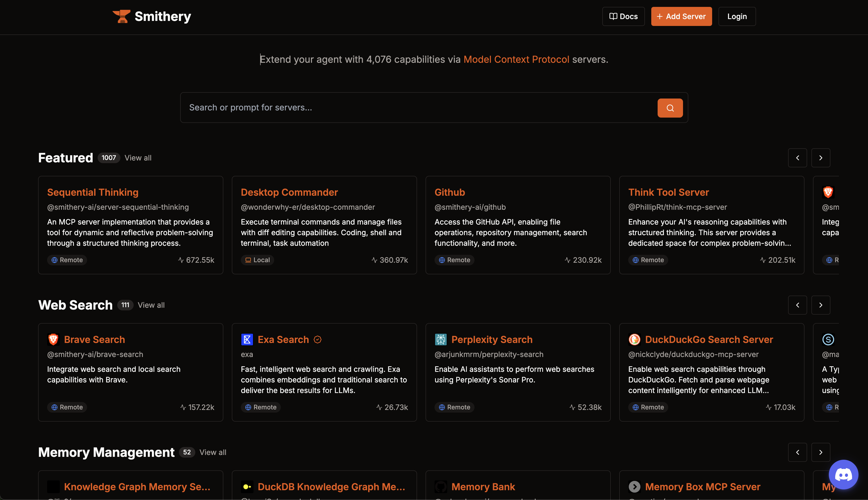This screenshot has height=500, width=868.
Task: Click the 26.73k usage stat
Action: point(392,407)
